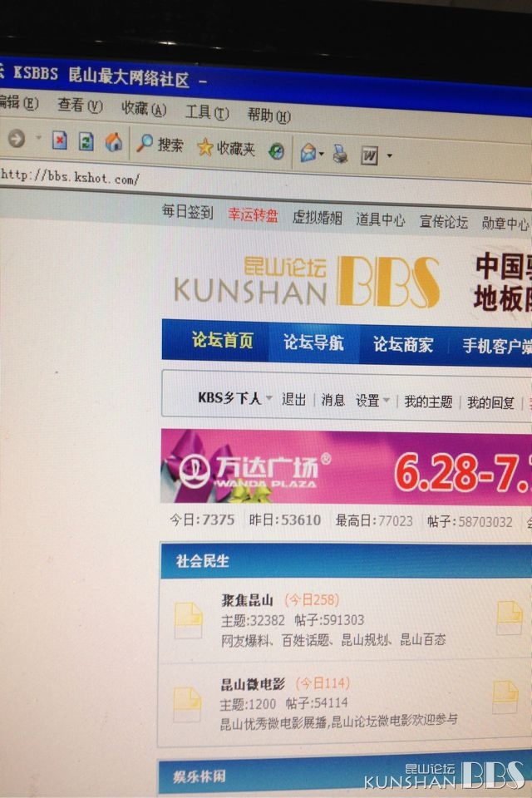Expand the Mail icon dropdown arrow
The height and width of the screenshot is (798, 532).
(322, 153)
